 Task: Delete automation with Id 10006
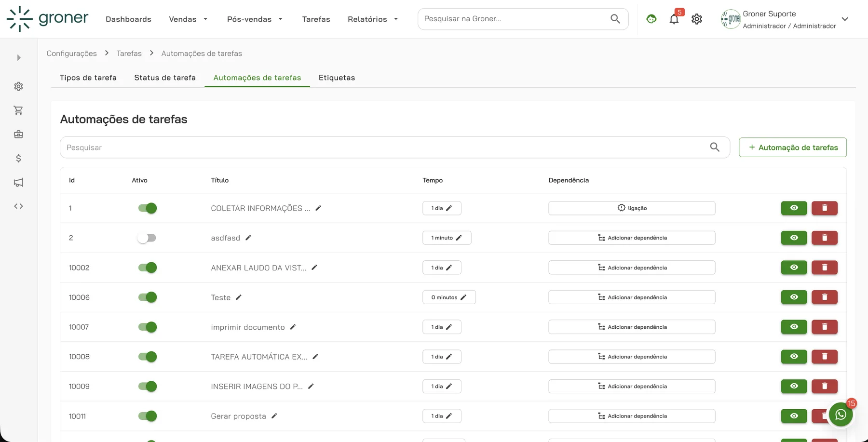tap(825, 297)
